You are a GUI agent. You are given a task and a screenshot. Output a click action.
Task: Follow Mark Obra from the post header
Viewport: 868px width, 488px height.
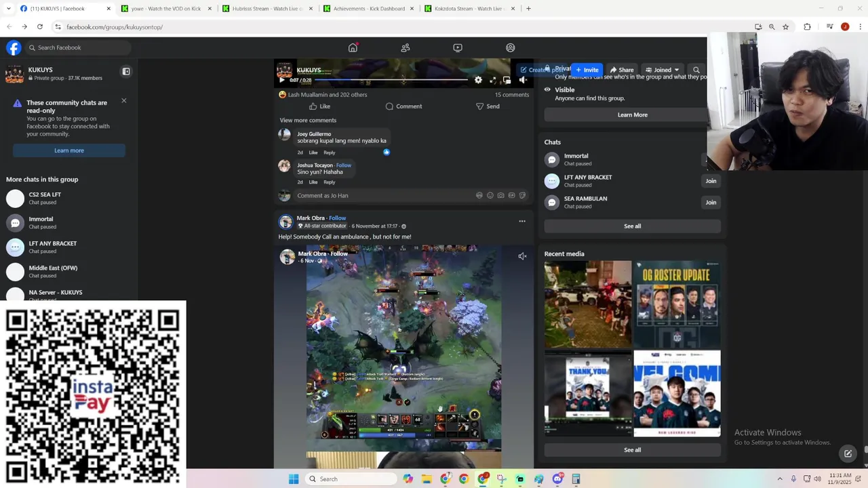337,218
